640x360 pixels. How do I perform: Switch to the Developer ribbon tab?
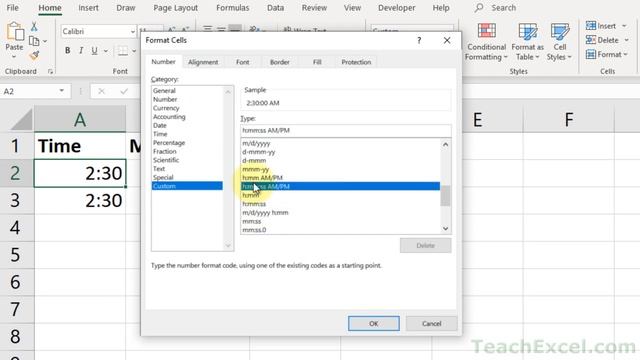click(x=396, y=8)
